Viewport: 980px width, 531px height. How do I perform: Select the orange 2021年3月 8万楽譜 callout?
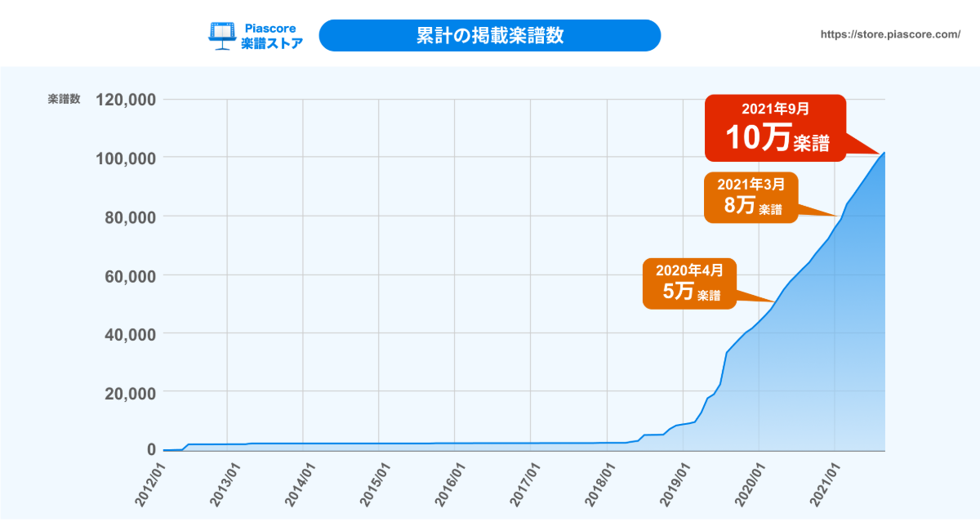coord(751,197)
